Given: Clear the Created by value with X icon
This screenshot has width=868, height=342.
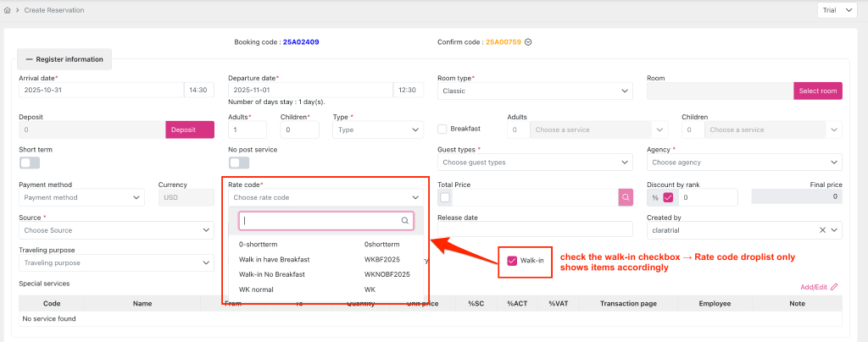Looking at the screenshot, I should [x=822, y=230].
